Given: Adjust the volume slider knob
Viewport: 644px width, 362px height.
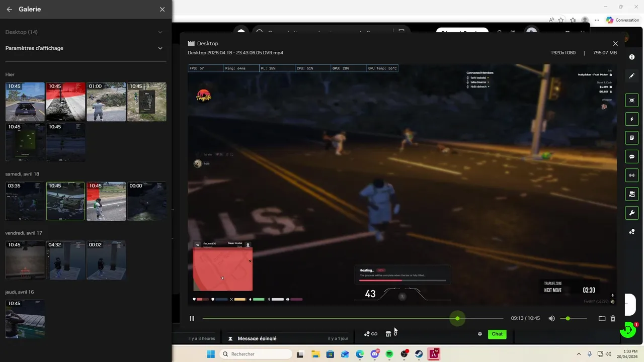Looking at the screenshot, I should [x=568, y=318].
